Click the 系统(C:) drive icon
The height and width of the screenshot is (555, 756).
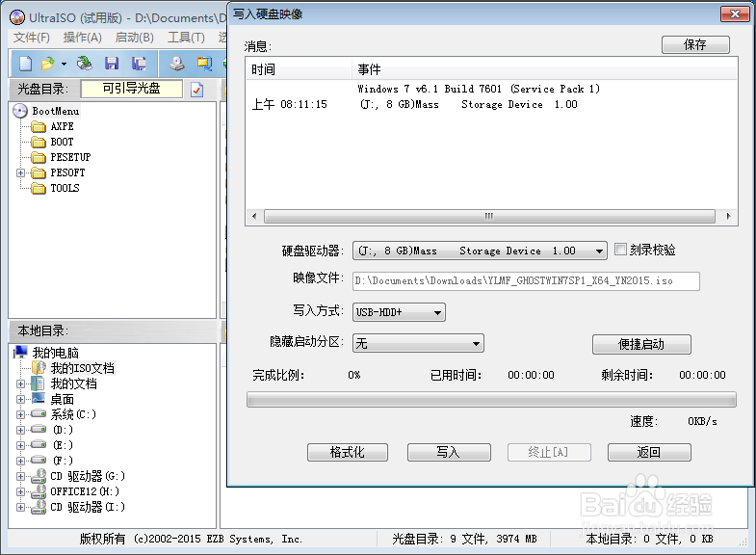click(39, 413)
